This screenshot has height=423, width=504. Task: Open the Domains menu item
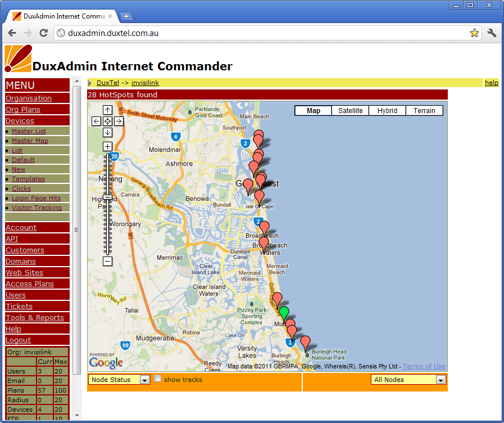tap(21, 261)
